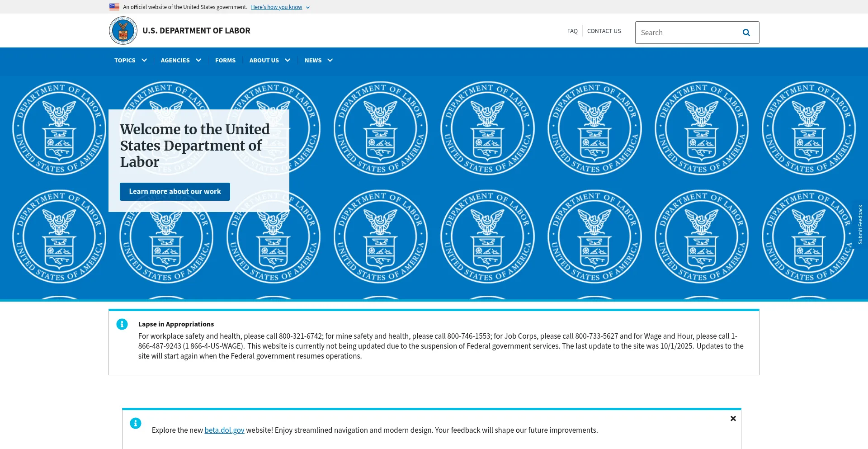This screenshot has height=449, width=868.
Task: Open the Submit Feedback side tab
Action: click(860, 225)
